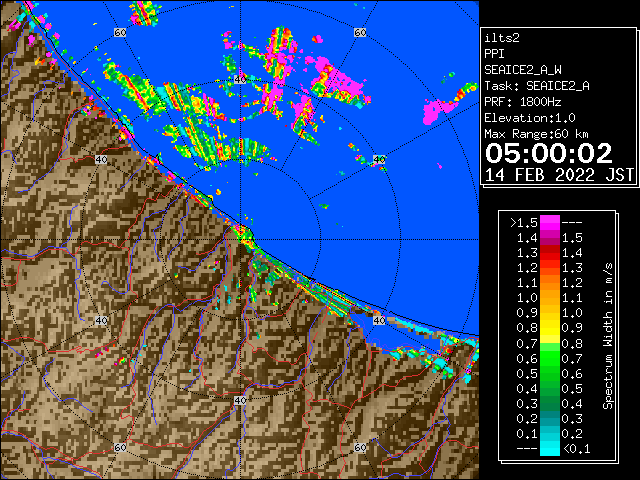
Task: Click the "ilts2" radar name text
Action: point(502,38)
